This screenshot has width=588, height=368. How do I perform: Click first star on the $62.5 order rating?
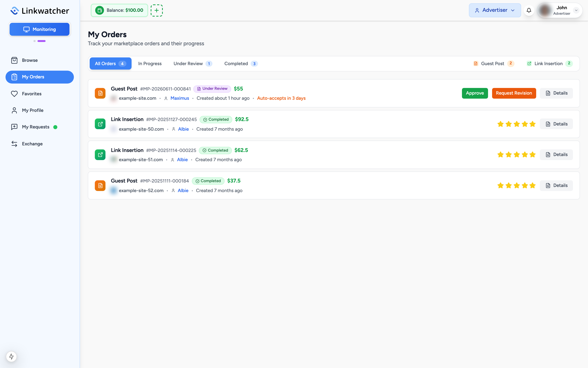[x=500, y=155]
